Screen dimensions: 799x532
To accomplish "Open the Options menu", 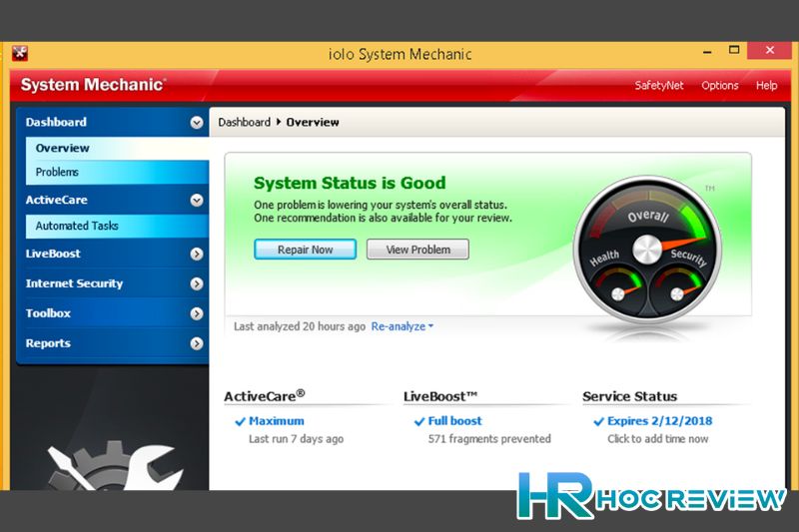I will [x=719, y=86].
